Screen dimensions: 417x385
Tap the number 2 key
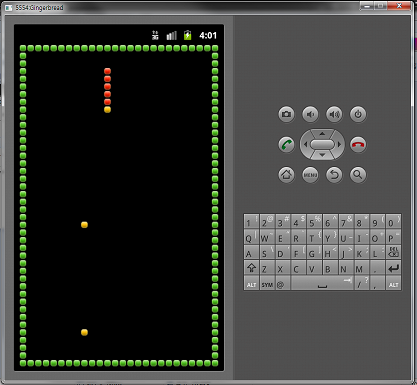tap(267, 222)
